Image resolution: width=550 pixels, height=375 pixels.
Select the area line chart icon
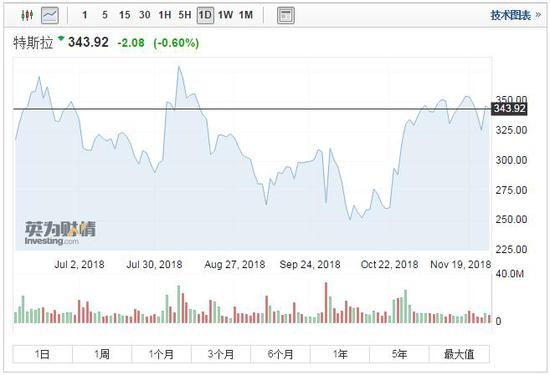[x=50, y=15]
